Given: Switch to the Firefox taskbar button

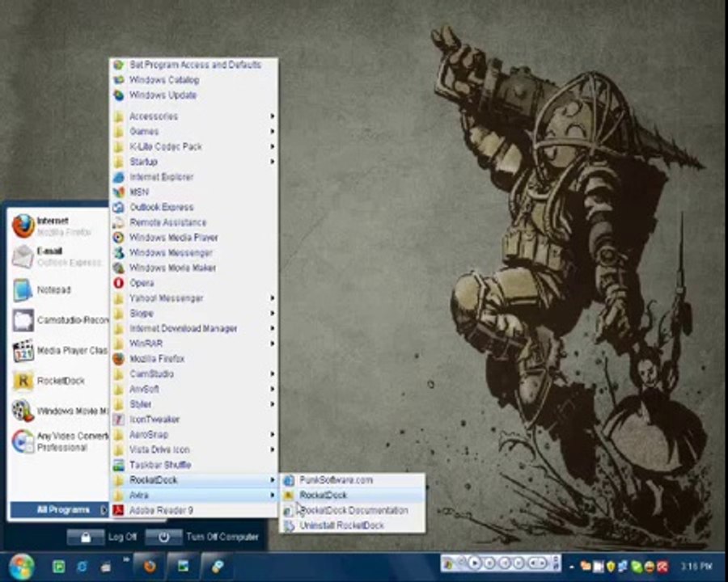Looking at the screenshot, I should pos(149,567).
